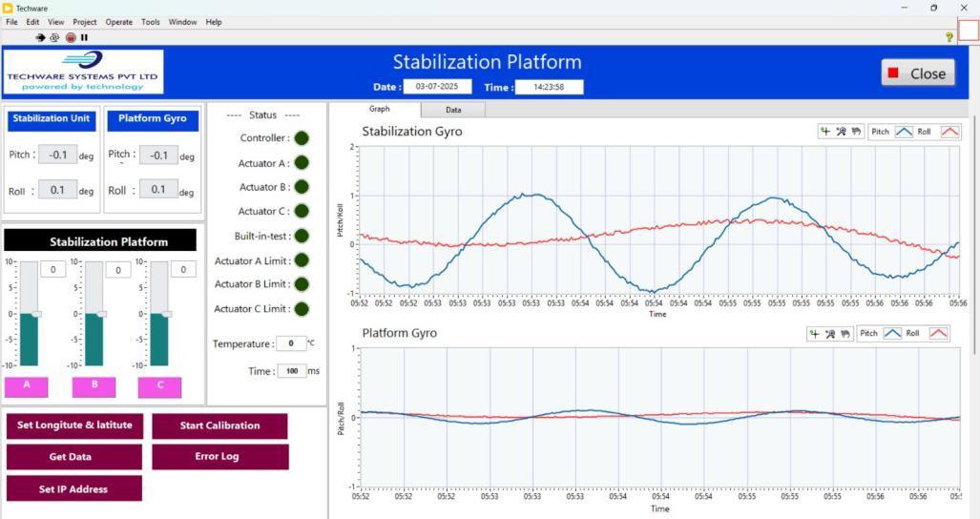Click the Actuator C status LED
This screenshot has width=980, height=519.
[302, 211]
